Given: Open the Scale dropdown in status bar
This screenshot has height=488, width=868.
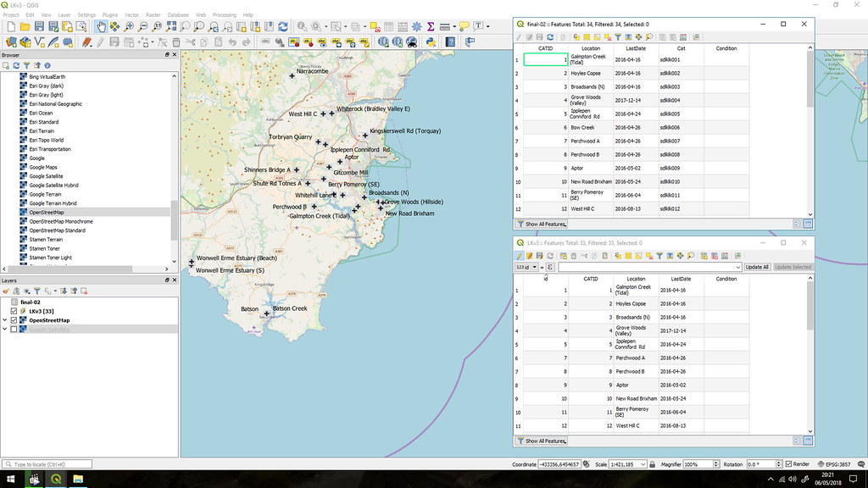Looking at the screenshot, I should click(643, 464).
